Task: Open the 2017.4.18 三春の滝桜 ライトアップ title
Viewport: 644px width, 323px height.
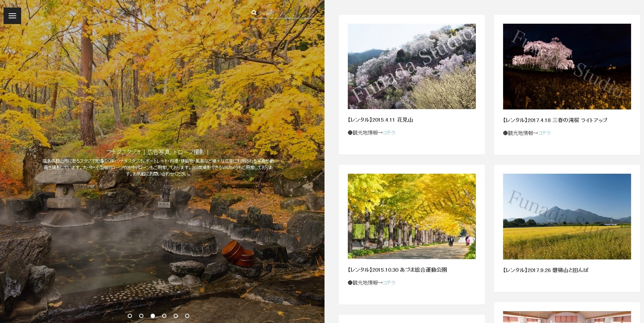Action: pyautogui.click(x=555, y=120)
